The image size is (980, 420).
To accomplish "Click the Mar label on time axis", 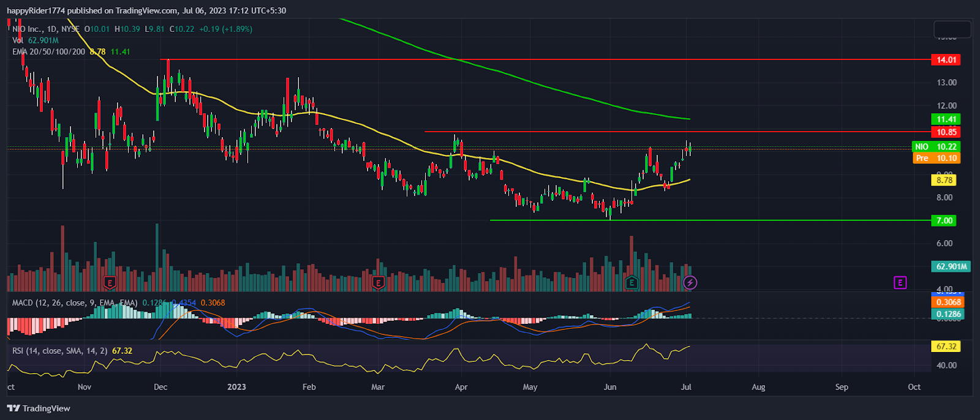I will [378, 387].
